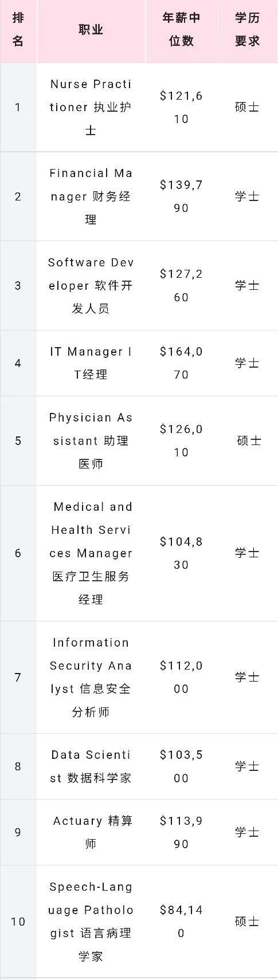This screenshot has width=278, height=980.
Task: Click the 年薪中位数 column header
Action: 182,30
